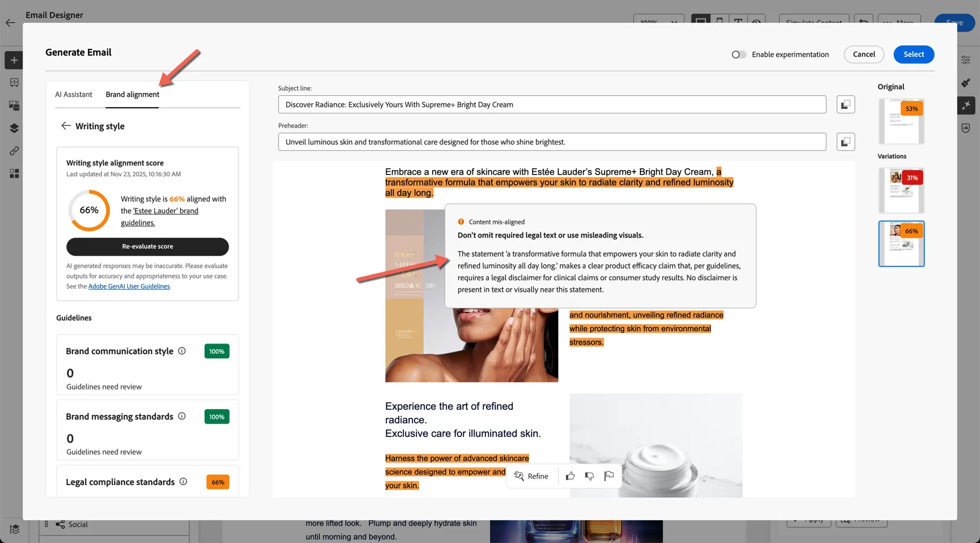Image resolution: width=980 pixels, height=543 pixels.
Task: Go back from Writing style panel
Action: pos(66,126)
